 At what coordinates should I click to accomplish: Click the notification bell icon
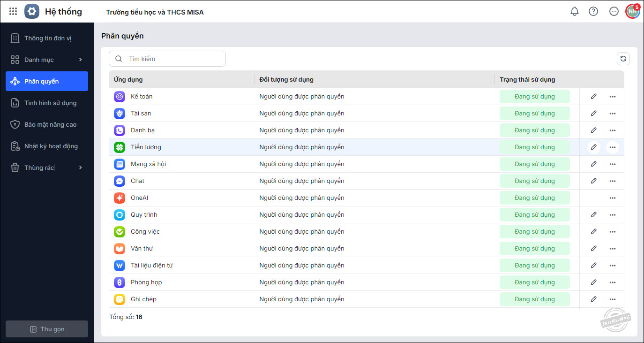coord(575,11)
